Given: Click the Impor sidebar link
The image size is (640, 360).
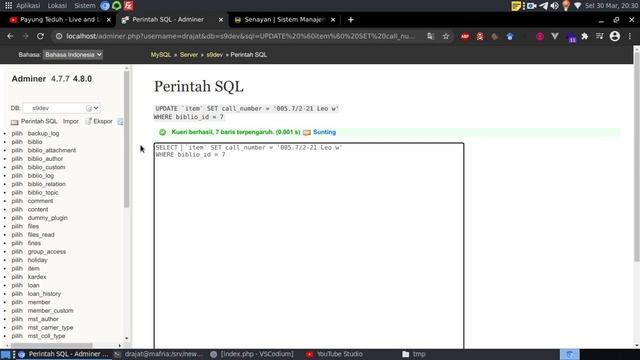Looking at the screenshot, I should (x=71, y=121).
